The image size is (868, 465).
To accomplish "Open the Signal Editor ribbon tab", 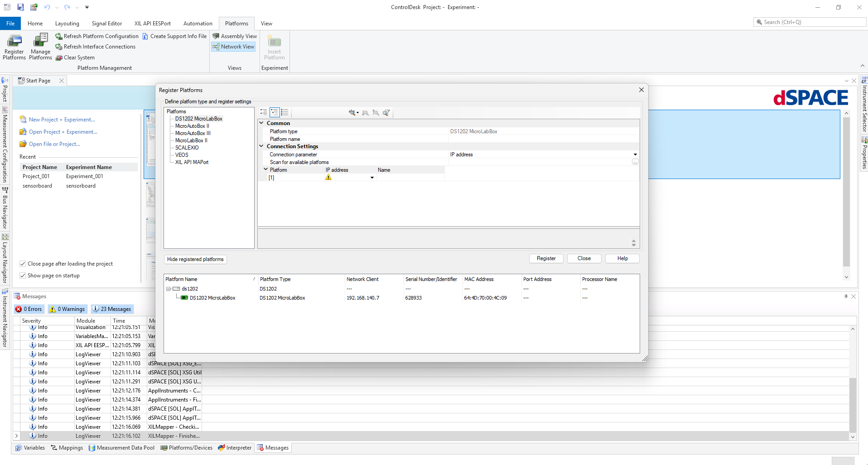I will tap(106, 24).
